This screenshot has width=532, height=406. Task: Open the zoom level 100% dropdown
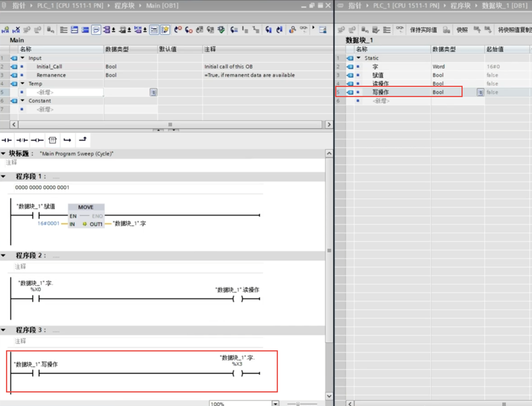275,403
